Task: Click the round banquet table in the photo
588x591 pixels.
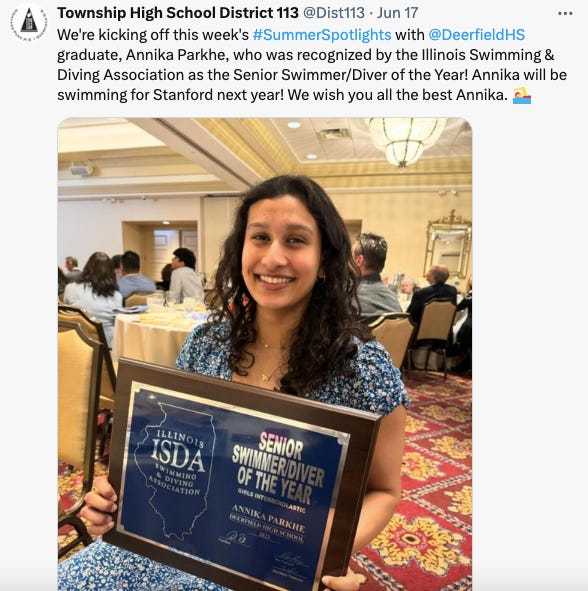Action: coord(155,334)
